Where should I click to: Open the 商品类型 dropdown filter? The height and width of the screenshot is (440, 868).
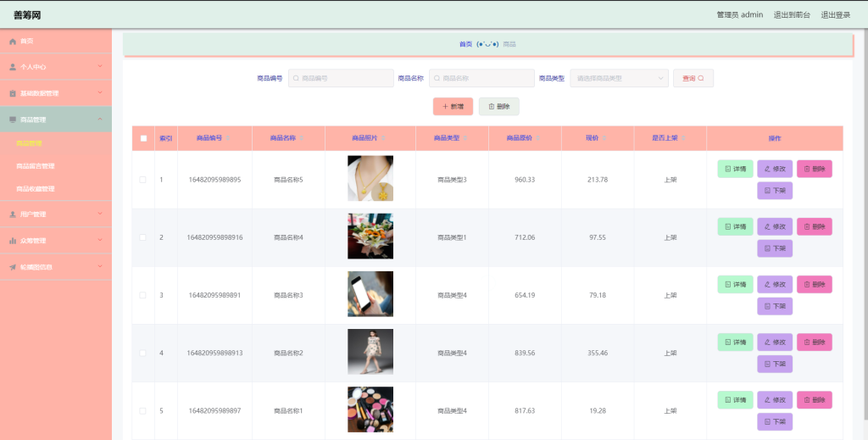point(619,79)
